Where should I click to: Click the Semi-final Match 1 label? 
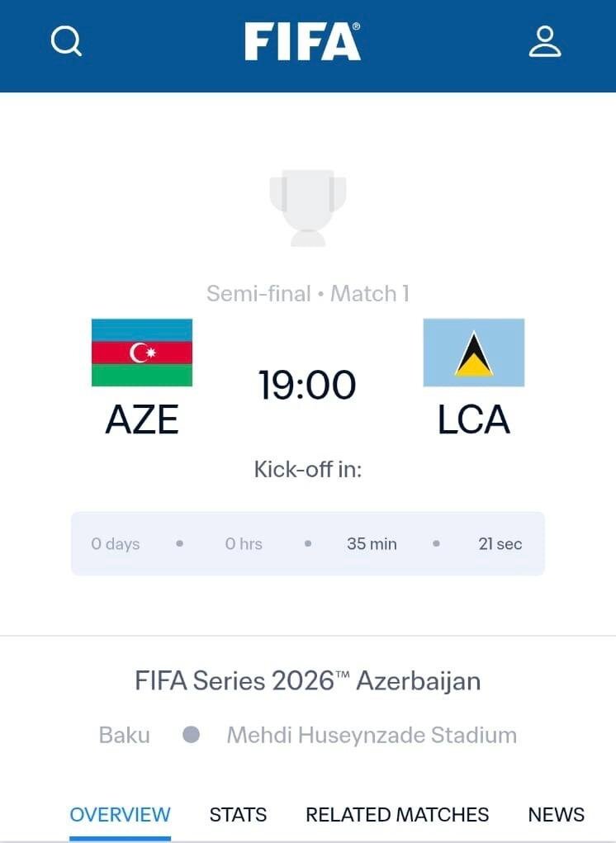[308, 293]
